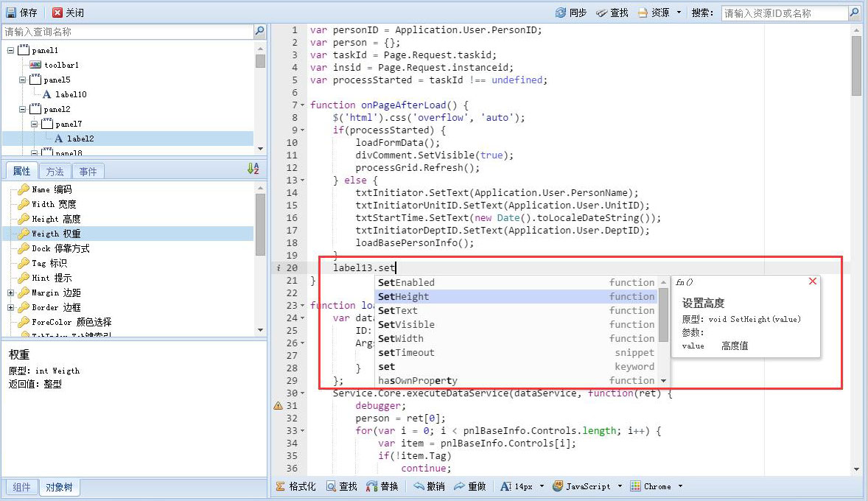Viewport: 868px width, 501px height.
Task: Click the panel7 container icon
Action: (x=47, y=124)
